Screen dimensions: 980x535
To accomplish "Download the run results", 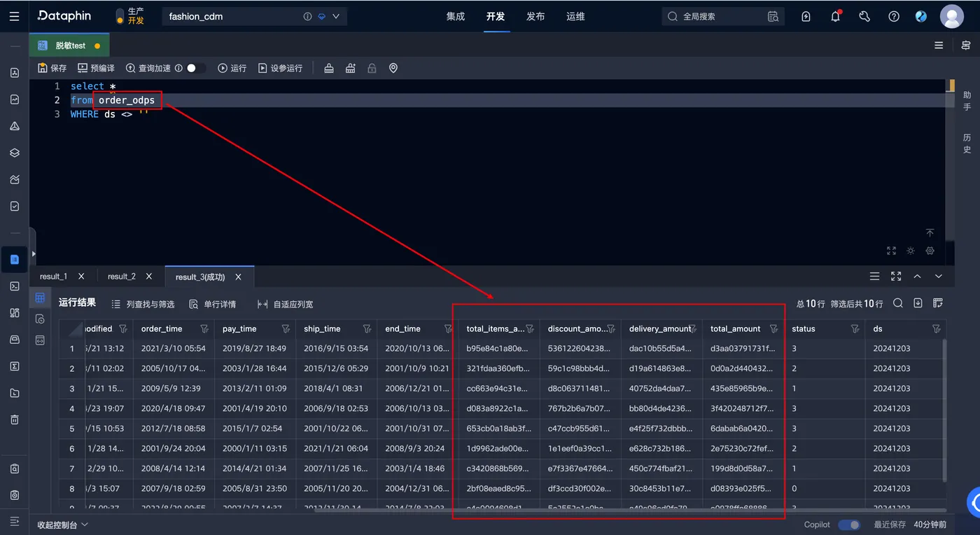I will [x=918, y=303].
